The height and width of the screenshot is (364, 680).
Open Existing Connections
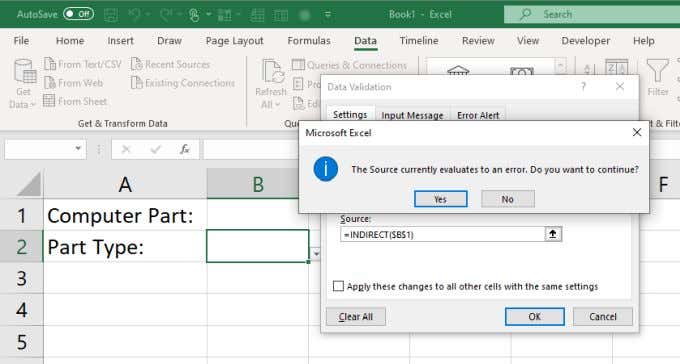tap(183, 82)
